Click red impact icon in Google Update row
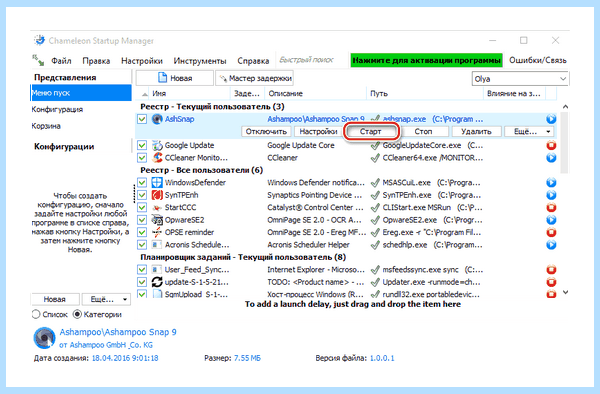The height and width of the screenshot is (394, 600). [x=551, y=145]
